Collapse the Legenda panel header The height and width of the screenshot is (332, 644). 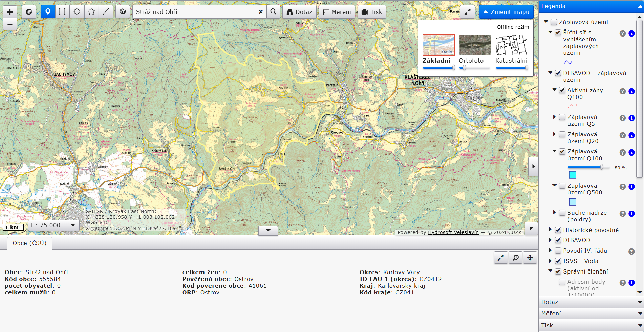pyautogui.click(x=591, y=6)
